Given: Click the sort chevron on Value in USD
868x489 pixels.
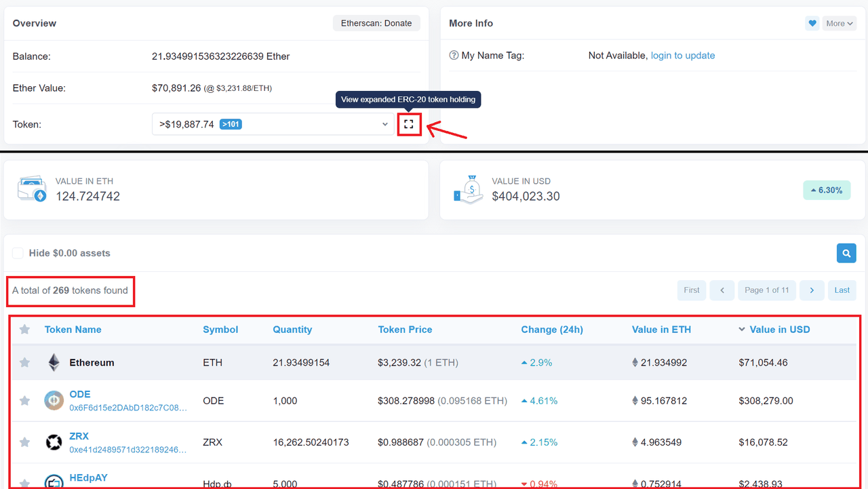Looking at the screenshot, I should coord(741,329).
